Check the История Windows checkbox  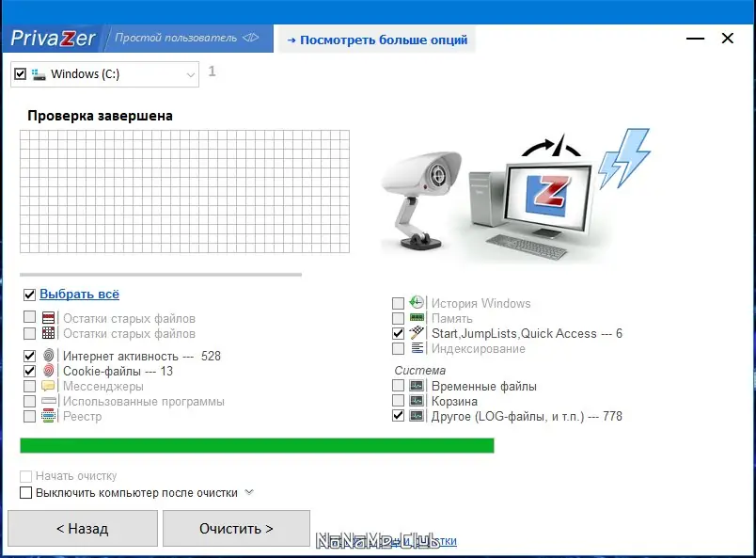coord(399,303)
